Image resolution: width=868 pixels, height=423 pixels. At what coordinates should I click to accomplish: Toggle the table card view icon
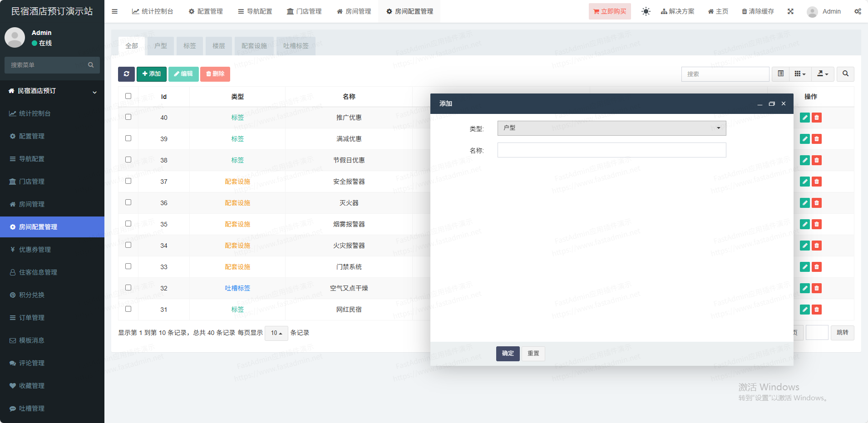click(780, 74)
